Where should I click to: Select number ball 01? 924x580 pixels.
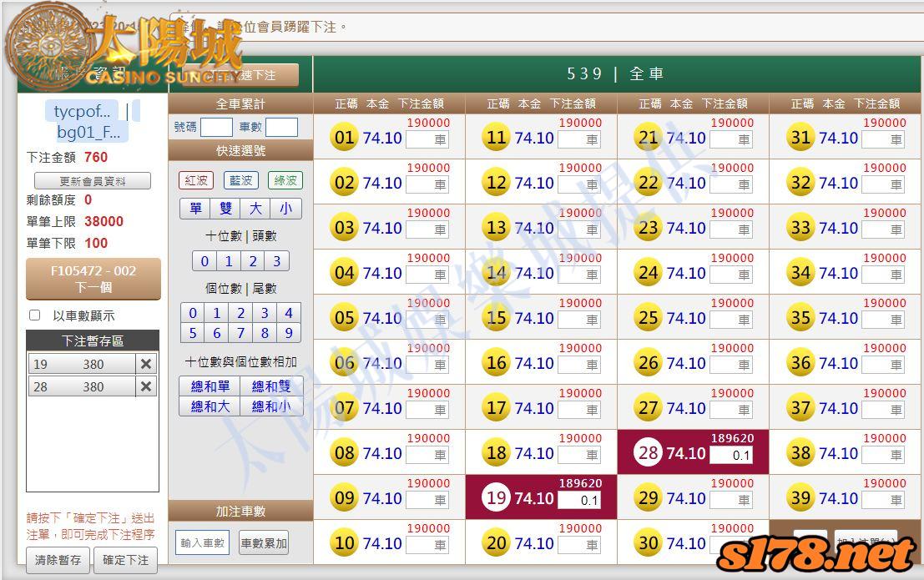tap(344, 138)
